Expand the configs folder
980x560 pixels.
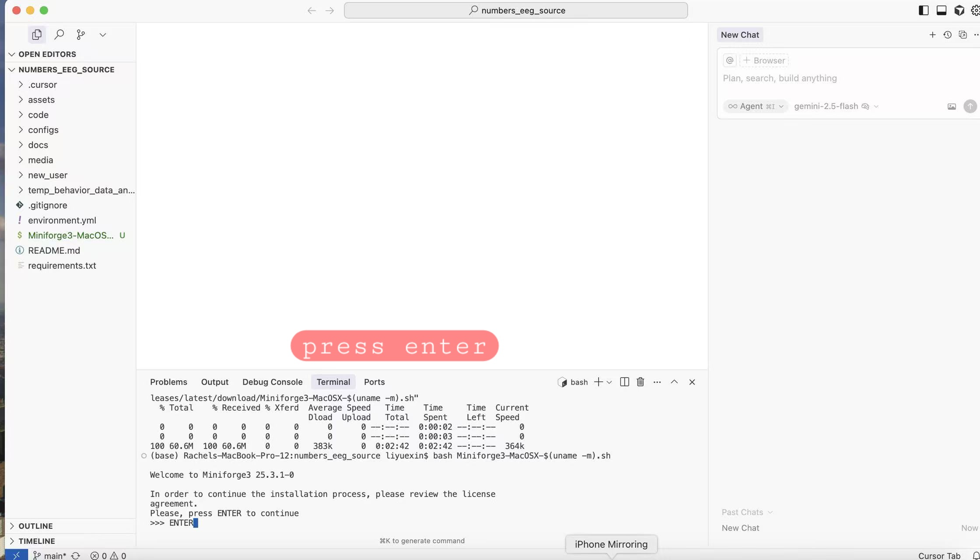[43, 130]
